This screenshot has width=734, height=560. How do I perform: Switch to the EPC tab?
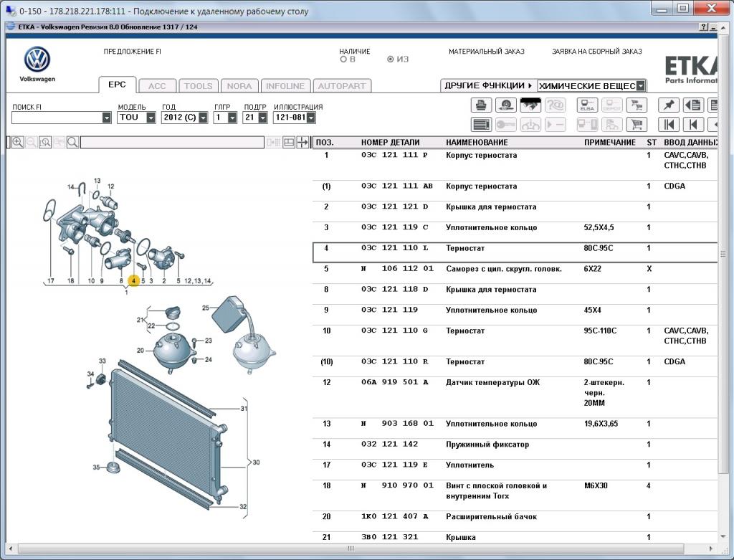[117, 85]
